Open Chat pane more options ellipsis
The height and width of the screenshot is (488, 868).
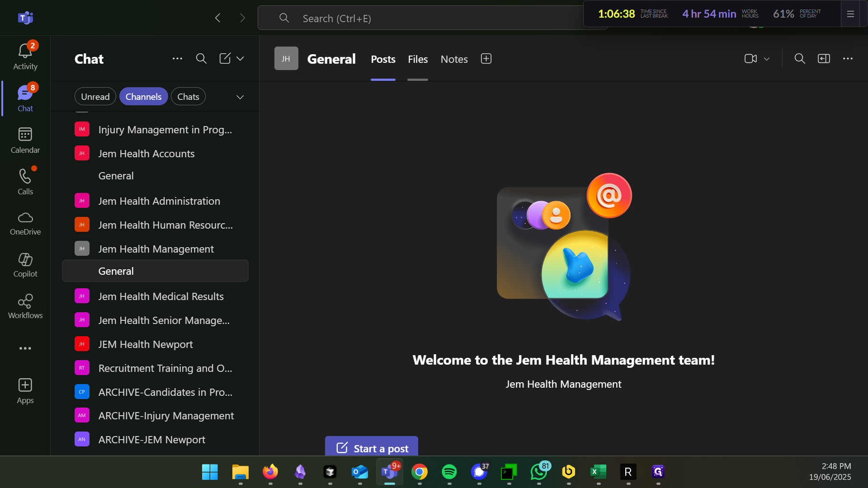pos(177,59)
